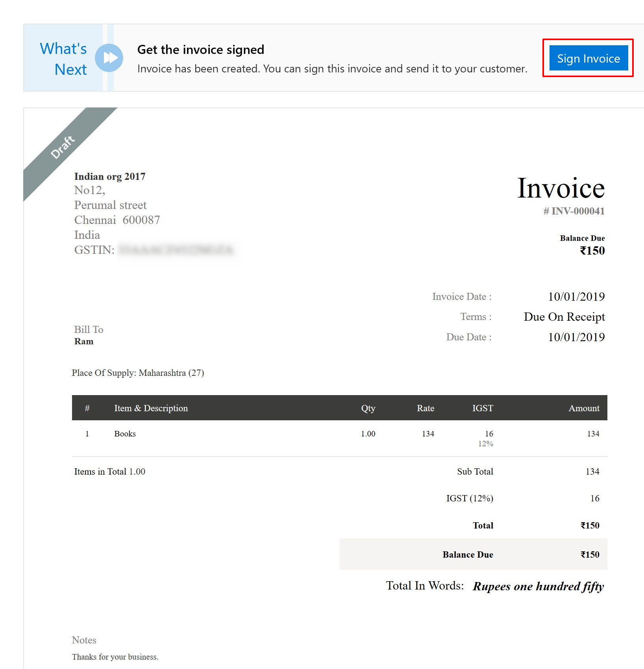
Task: Click the 'Thanks for your business' note
Action: point(115,657)
